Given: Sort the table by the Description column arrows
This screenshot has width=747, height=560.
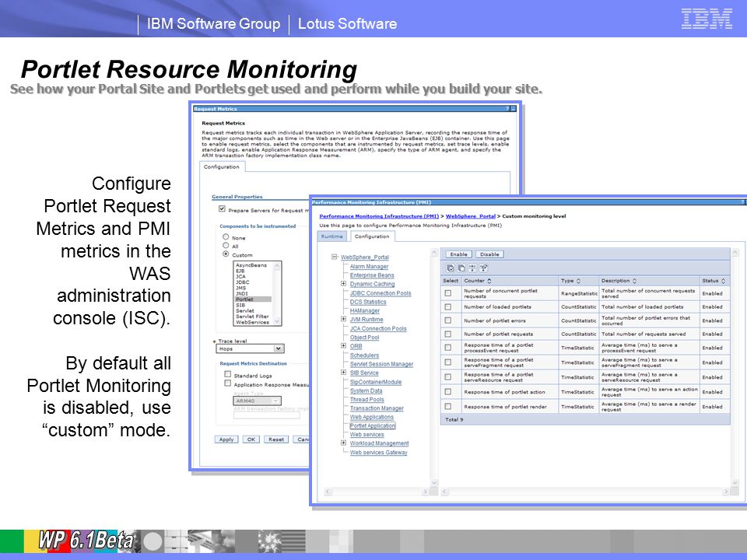Looking at the screenshot, I should (635, 281).
